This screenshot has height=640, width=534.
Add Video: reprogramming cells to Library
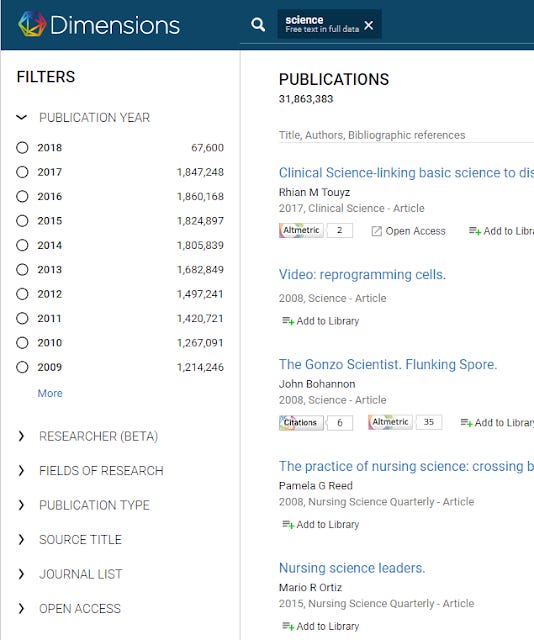pyautogui.click(x=320, y=321)
